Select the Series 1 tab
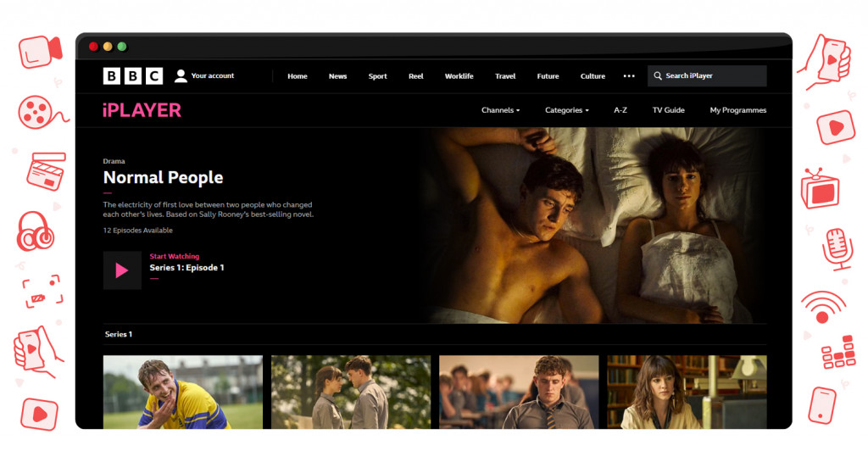This screenshot has width=868, height=462. tap(119, 334)
